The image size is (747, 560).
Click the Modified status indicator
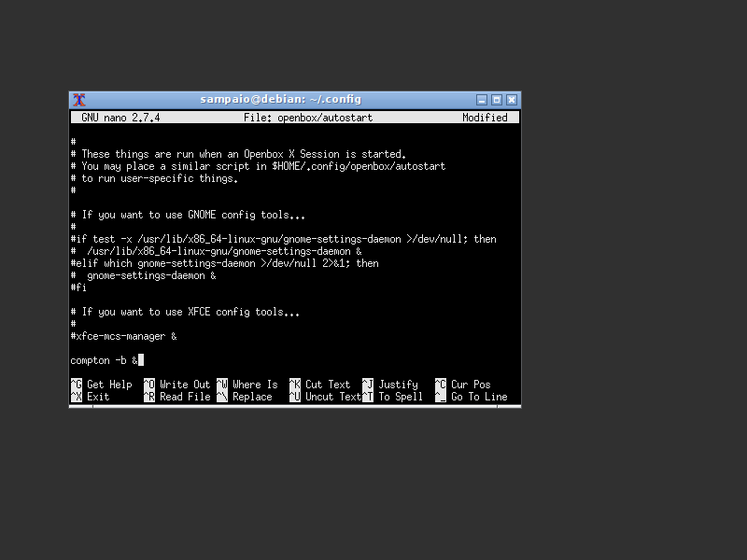point(484,118)
